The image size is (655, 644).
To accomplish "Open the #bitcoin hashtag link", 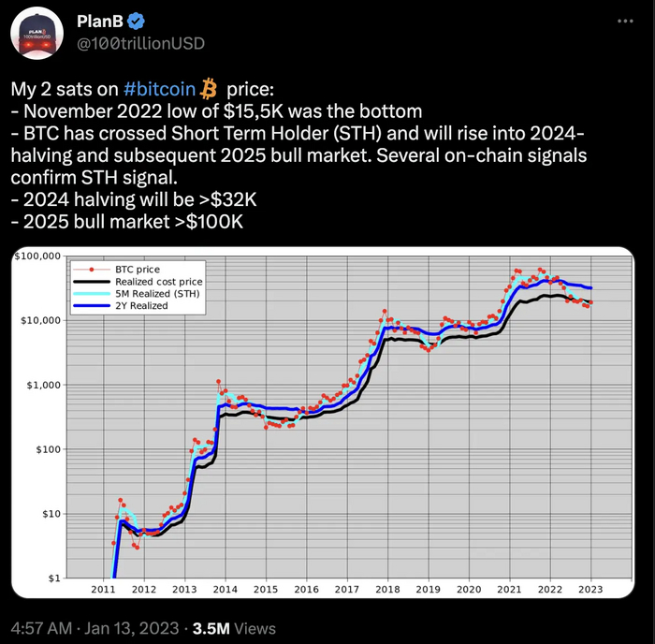I will tap(159, 90).
